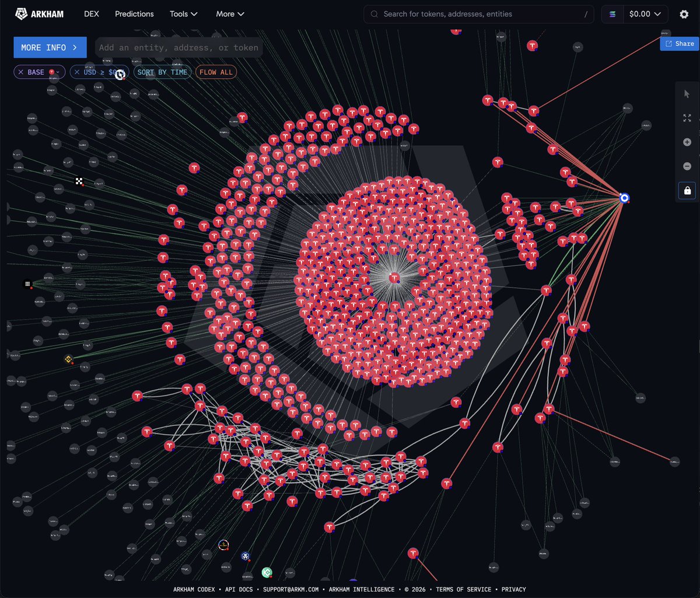Zoom in on the graph
The width and height of the screenshot is (700, 598).
(x=687, y=142)
